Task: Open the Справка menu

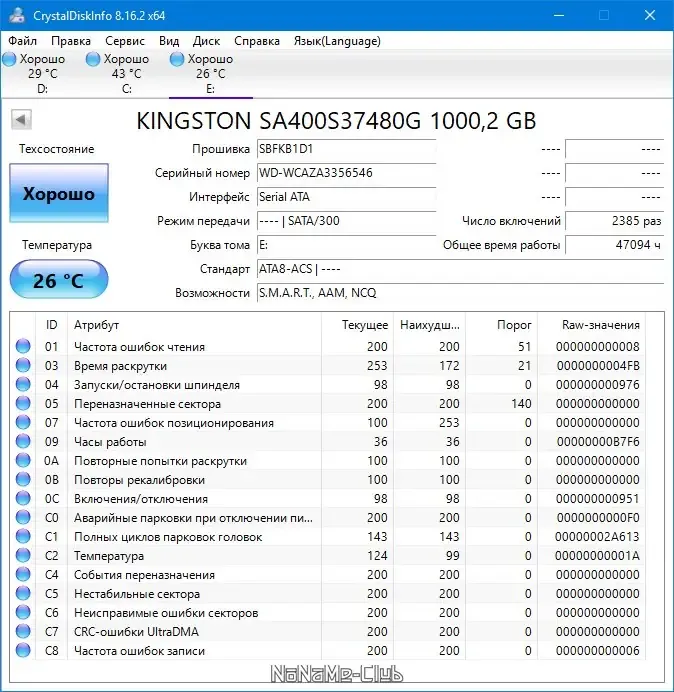Action: pos(257,41)
